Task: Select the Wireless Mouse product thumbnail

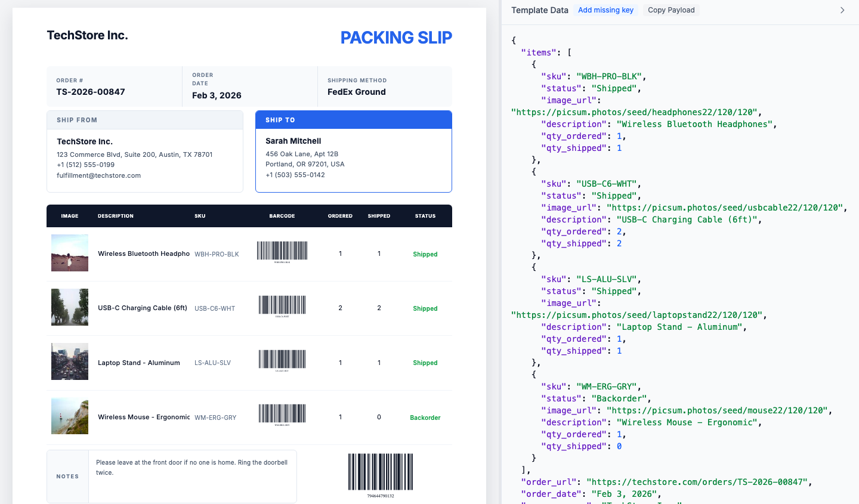Action: coord(70,416)
